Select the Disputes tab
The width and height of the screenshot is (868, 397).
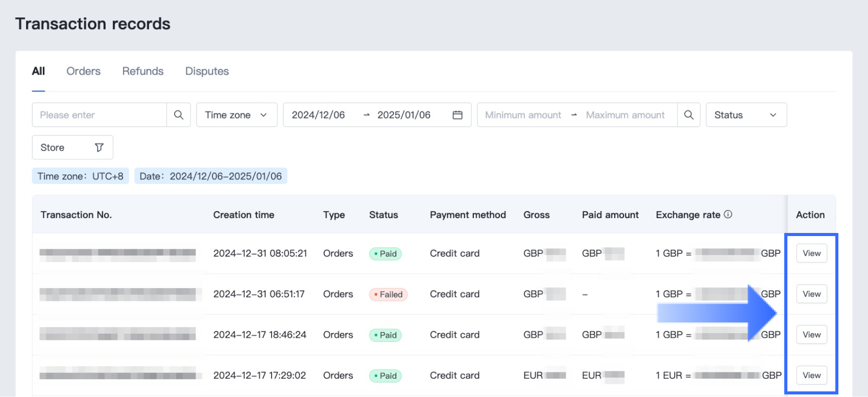coord(207,71)
